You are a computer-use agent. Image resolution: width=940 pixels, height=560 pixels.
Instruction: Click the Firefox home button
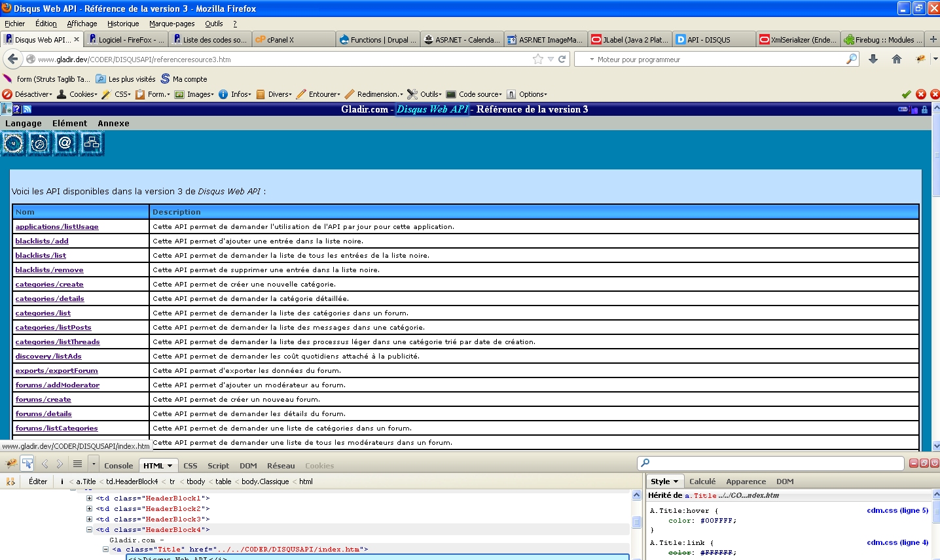coord(897,59)
